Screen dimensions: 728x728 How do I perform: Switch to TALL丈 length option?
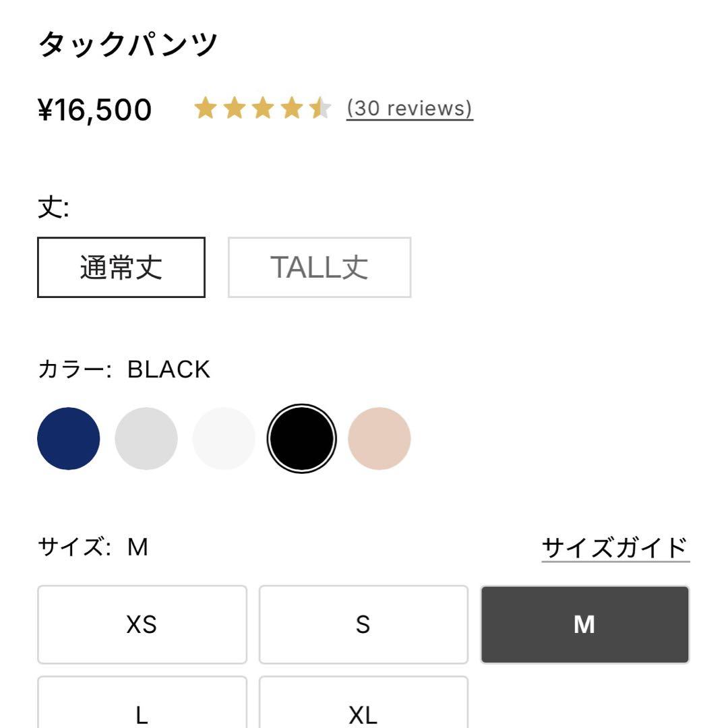pos(320,268)
